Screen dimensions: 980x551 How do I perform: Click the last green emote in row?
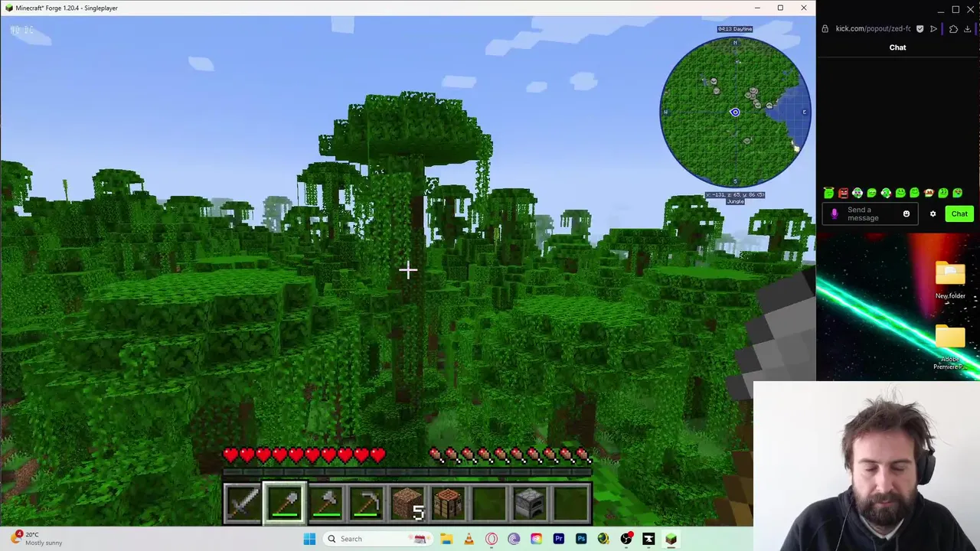(x=957, y=193)
